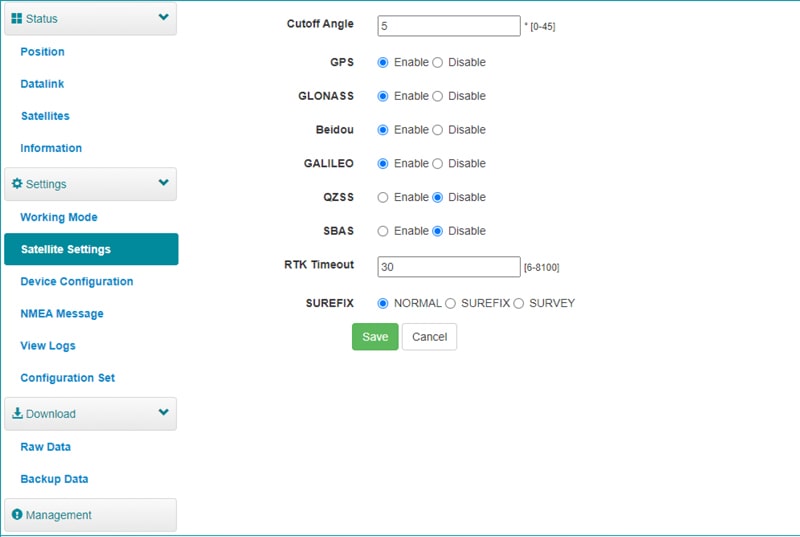This screenshot has width=800, height=537.
Task: Focus the RTK Timeout field
Action: click(448, 267)
